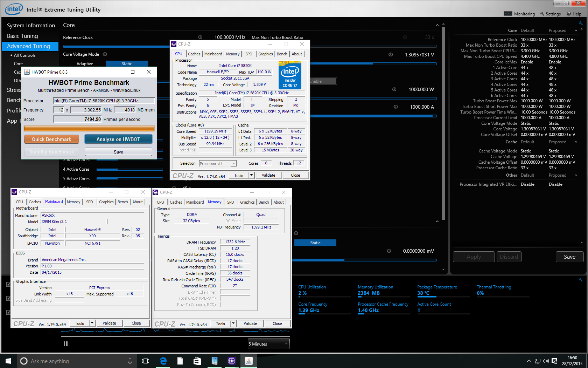
Task: Toggle the first monitoring graph checkbox
Action: pos(8,285)
